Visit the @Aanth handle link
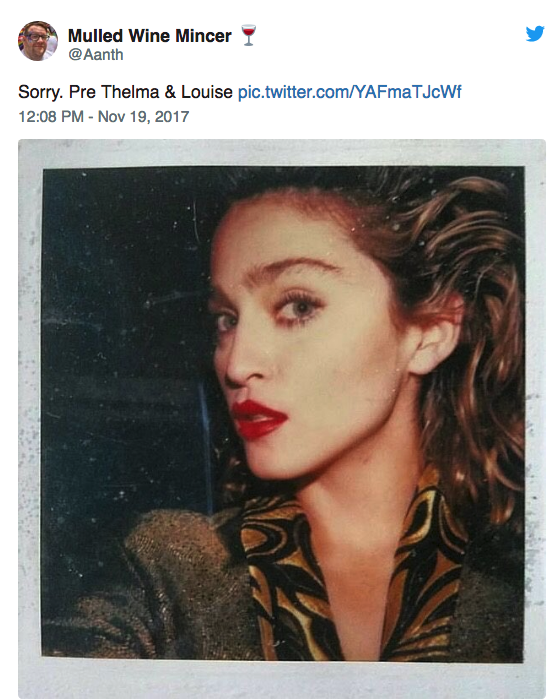The width and height of the screenshot is (551, 700). (96, 54)
